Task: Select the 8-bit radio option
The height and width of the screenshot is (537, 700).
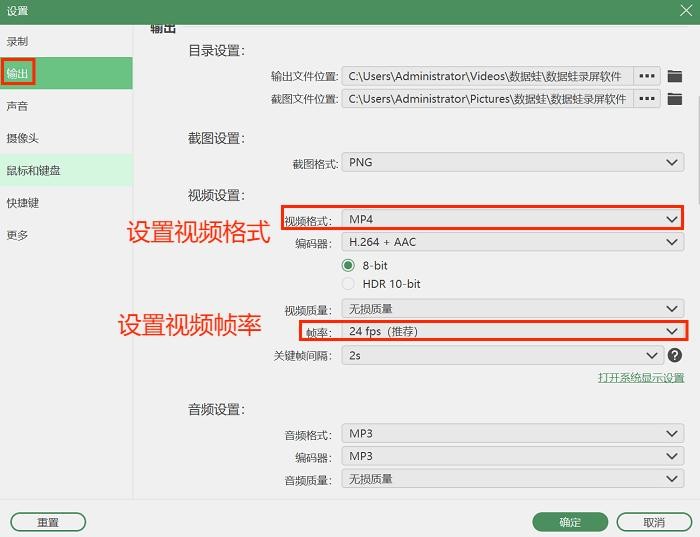Action: (x=349, y=266)
